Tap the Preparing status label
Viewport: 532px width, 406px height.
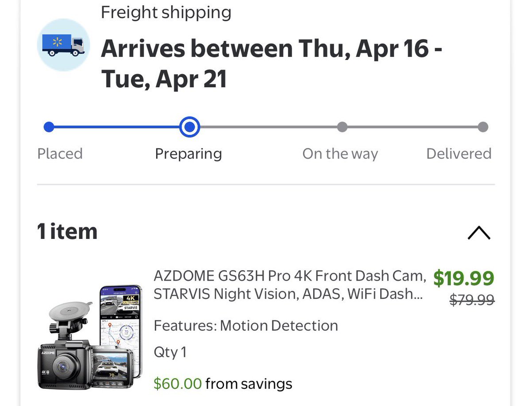[x=189, y=154]
